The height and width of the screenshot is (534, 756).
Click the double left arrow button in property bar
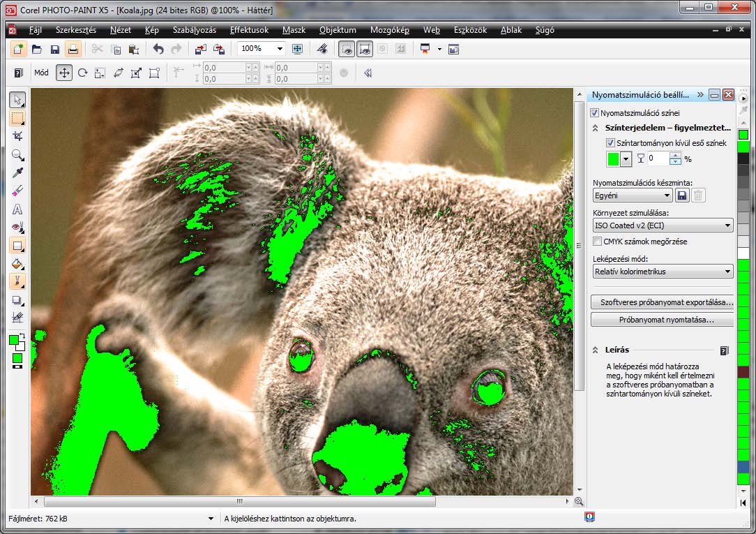[x=368, y=73]
